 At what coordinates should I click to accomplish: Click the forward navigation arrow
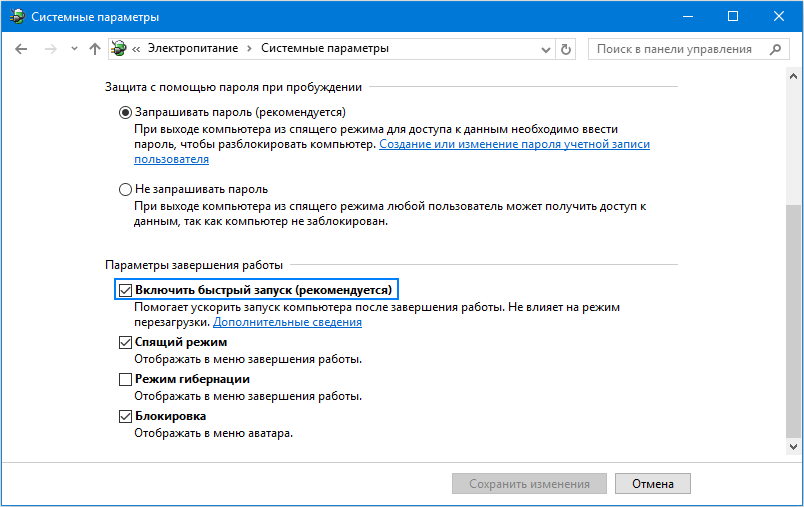pyautogui.click(x=50, y=49)
